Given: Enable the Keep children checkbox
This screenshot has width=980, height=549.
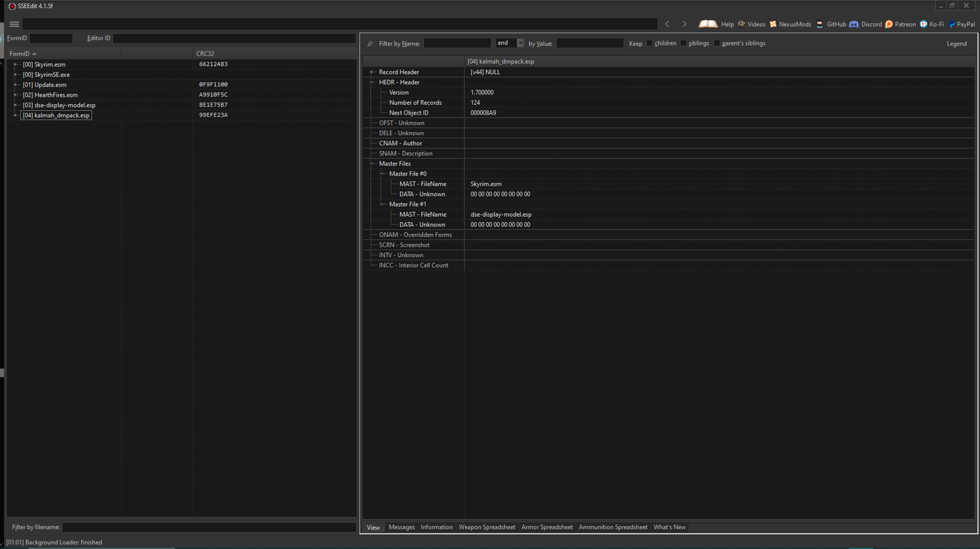Looking at the screenshot, I should point(649,43).
